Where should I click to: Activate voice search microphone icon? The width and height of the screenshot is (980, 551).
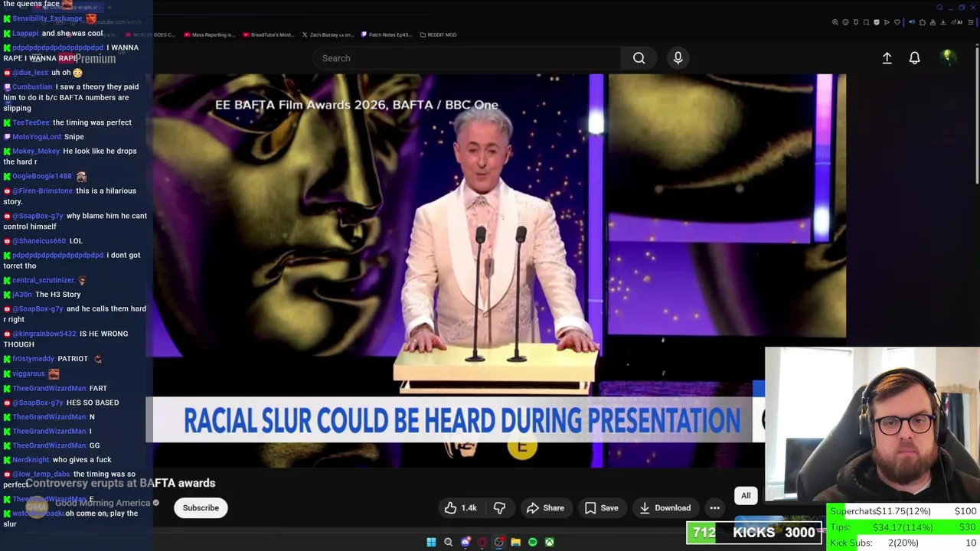tap(678, 58)
